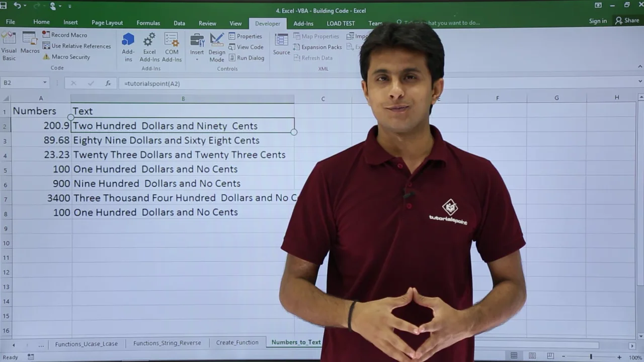This screenshot has height=362, width=644.
Task: Expand the Name Box dropdown
Action: tap(44, 83)
